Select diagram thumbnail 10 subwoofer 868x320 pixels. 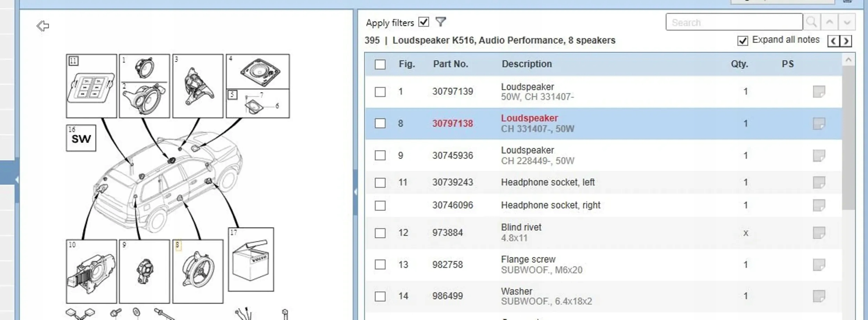pyautogui.click(x=91, y=271)
